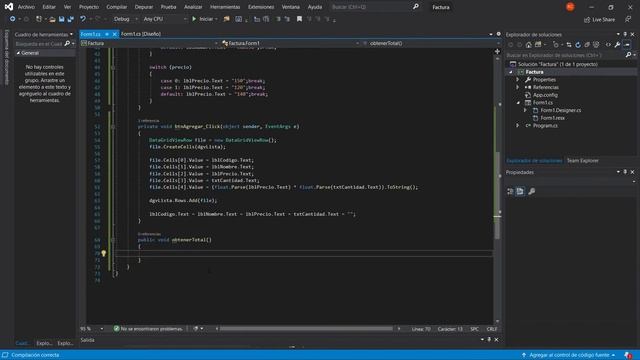Viewport: 640px width, 360px height.
Task: Expand the Program.cs node
Action: [518, 126]
